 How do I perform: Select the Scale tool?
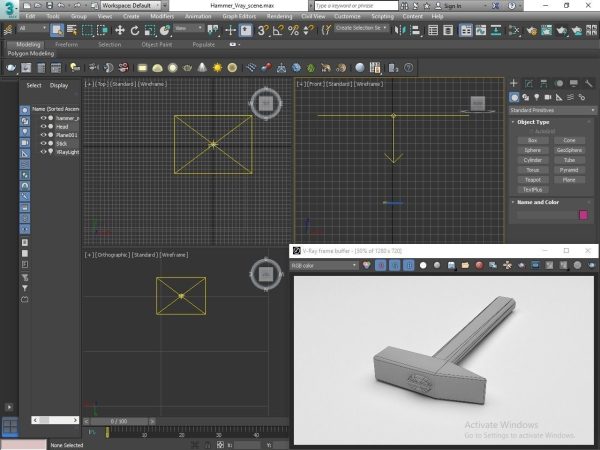[150, 30]
